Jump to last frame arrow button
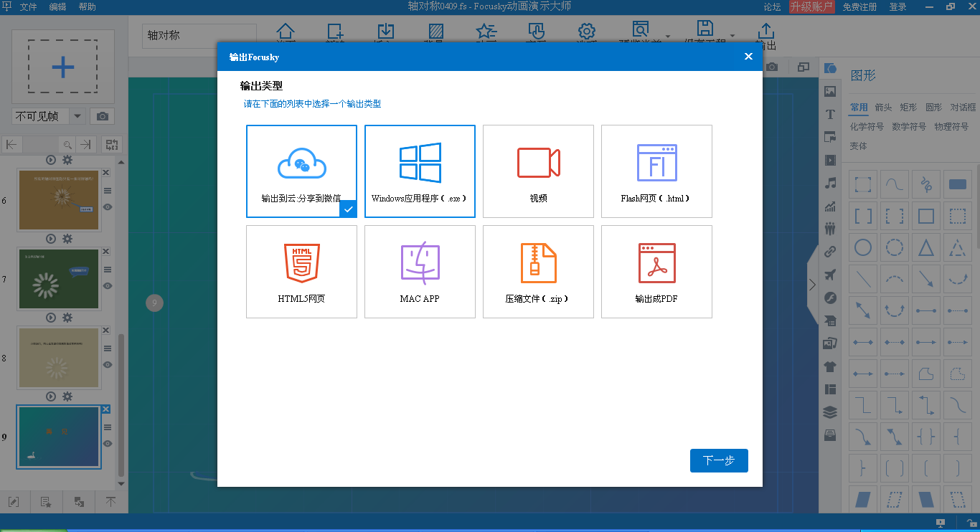The image size is (980, 532). pos(85,144)
